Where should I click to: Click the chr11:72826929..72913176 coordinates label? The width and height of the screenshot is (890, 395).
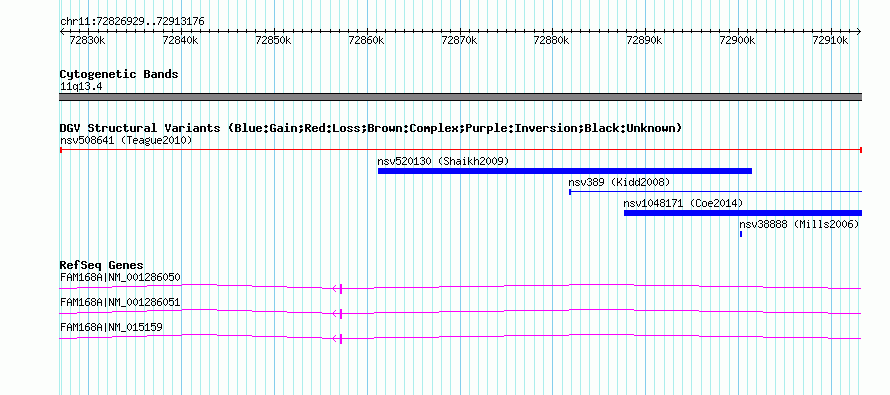tap(132, 22)
